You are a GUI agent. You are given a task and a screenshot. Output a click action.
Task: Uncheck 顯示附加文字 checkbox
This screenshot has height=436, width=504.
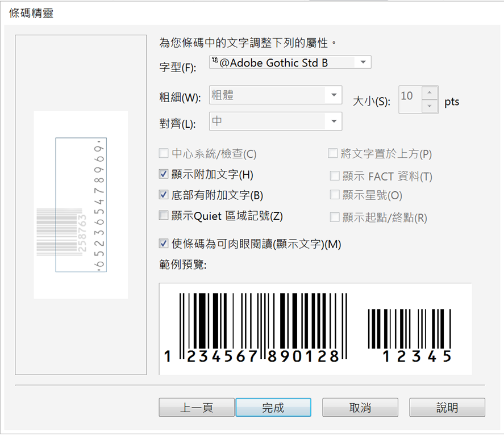(x=164, y=174)
